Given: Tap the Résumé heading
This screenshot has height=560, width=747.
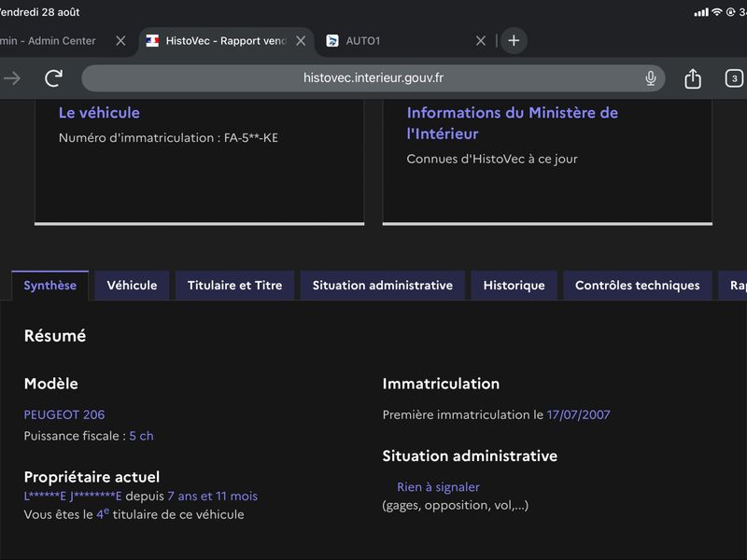Looking at the screenshot, I should pos(55,336).
